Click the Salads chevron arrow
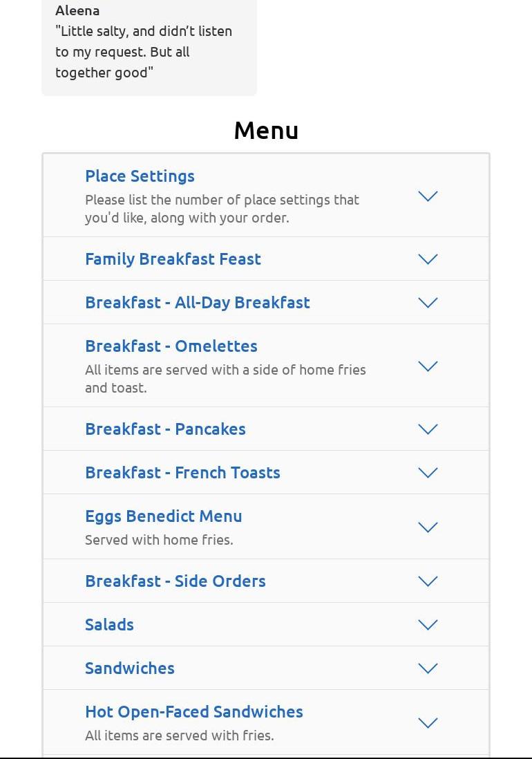Image resolution: width=532 pixels, height=759 pixels. pyautogui.click(x=428, y=624)
